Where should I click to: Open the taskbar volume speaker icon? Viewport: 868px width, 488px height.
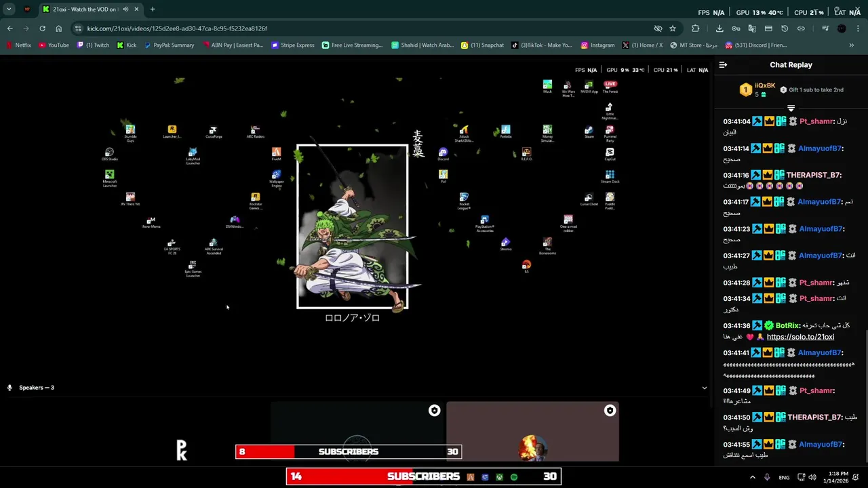812,477
